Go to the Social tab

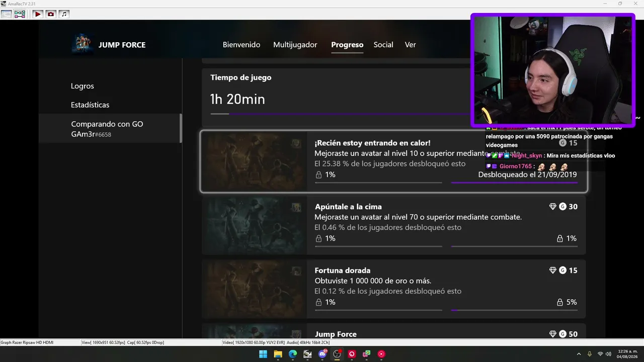pyautogui.click(x=383, y=45)
